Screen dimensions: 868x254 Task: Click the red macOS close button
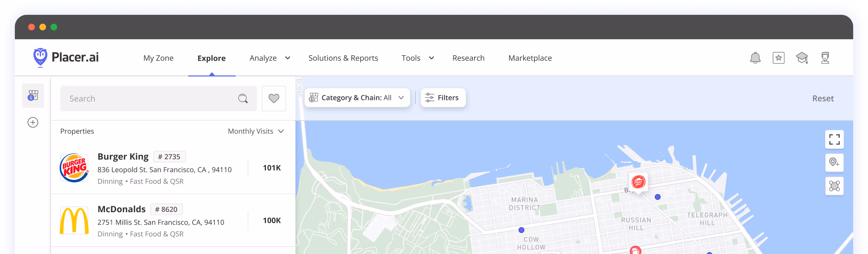32,27
